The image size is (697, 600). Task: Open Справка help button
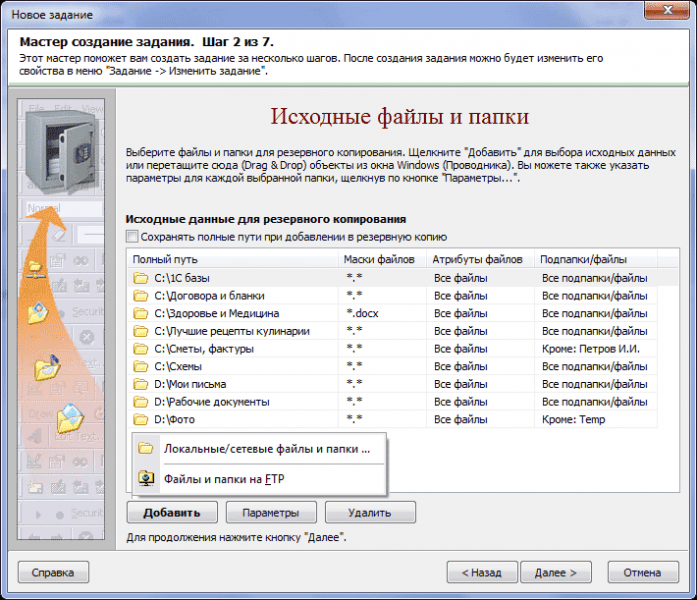pyautogui.click(x=53, y=572)
